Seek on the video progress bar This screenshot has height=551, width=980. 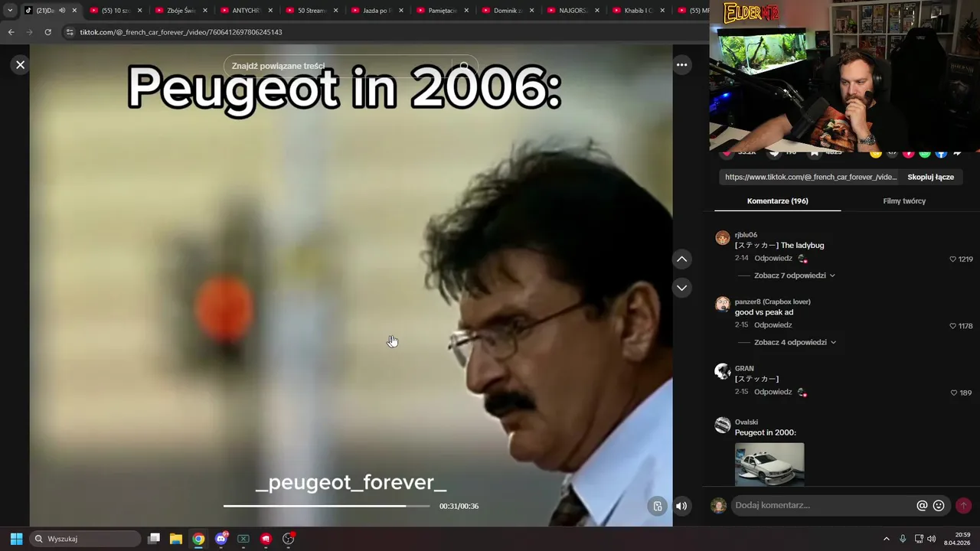point(327,506)
